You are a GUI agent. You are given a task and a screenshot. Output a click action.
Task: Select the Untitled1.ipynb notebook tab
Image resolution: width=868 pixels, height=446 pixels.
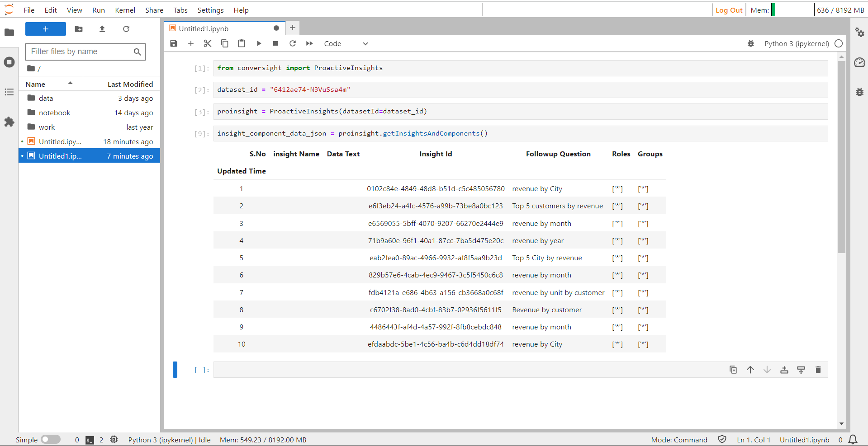(224, 28)
